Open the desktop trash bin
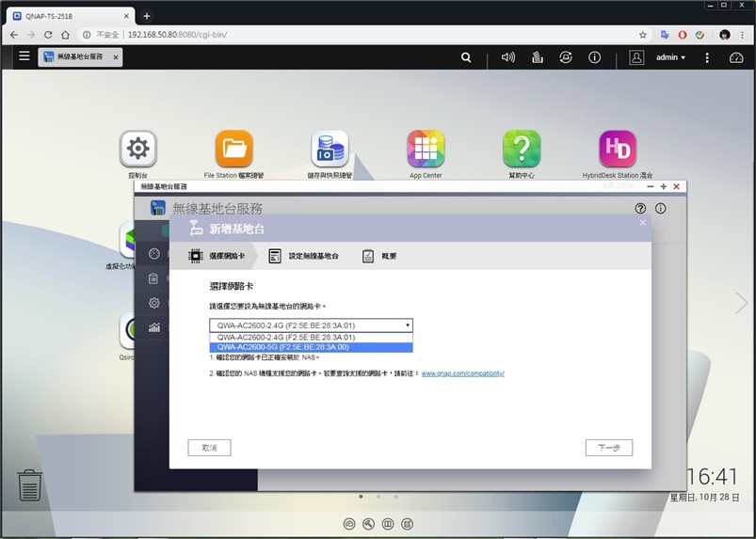756x539 pixels. point(29,485)
